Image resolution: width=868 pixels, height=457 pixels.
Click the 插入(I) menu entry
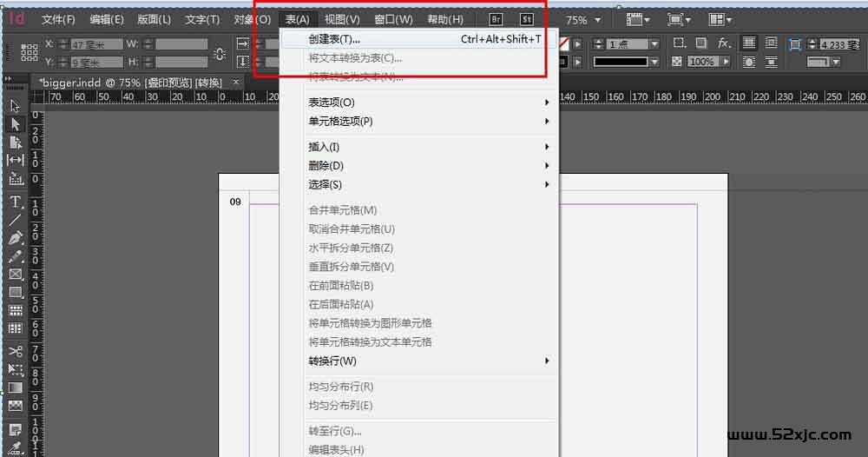325,147
